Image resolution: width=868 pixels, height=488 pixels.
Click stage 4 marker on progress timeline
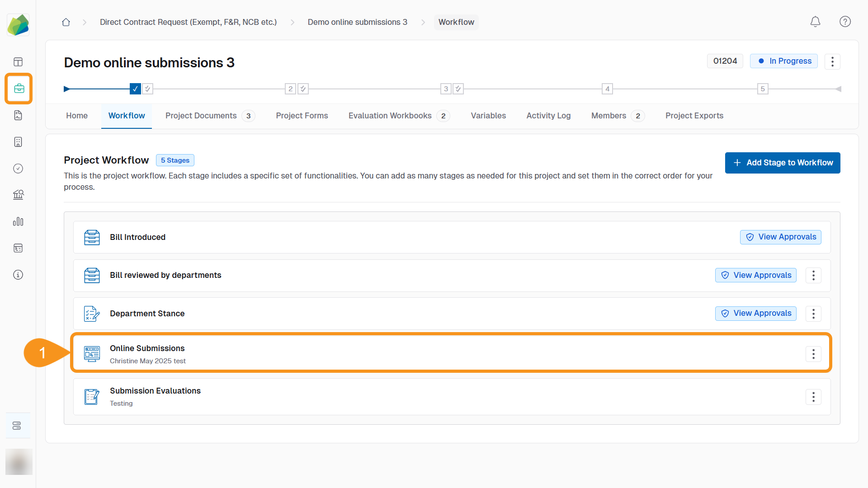click(x=607, y=89)
